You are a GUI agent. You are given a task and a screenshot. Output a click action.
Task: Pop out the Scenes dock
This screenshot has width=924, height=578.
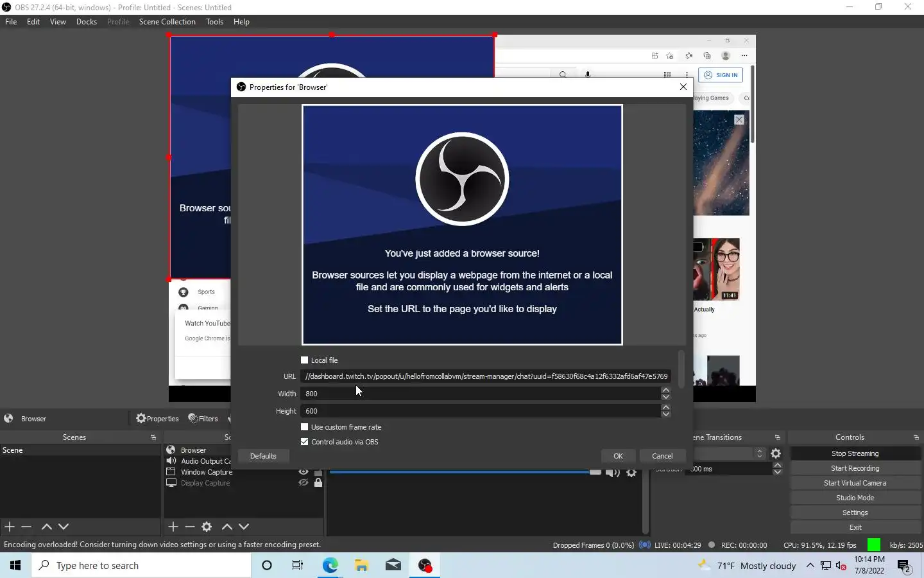pyautogui.click(x=153, y=437)
